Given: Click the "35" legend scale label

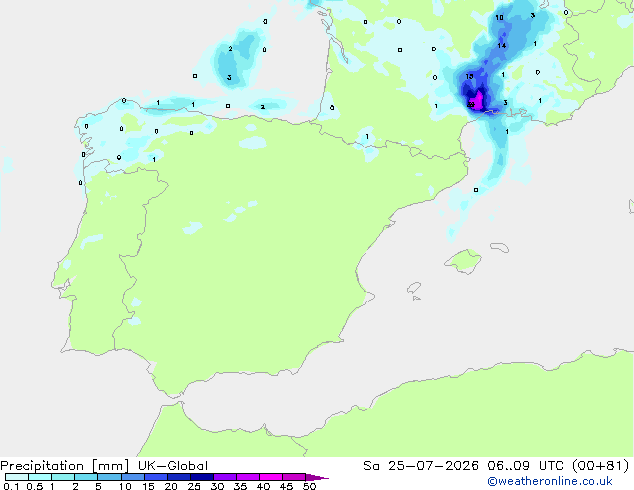Looking at the screenshot, I should (x=240, y=486).
